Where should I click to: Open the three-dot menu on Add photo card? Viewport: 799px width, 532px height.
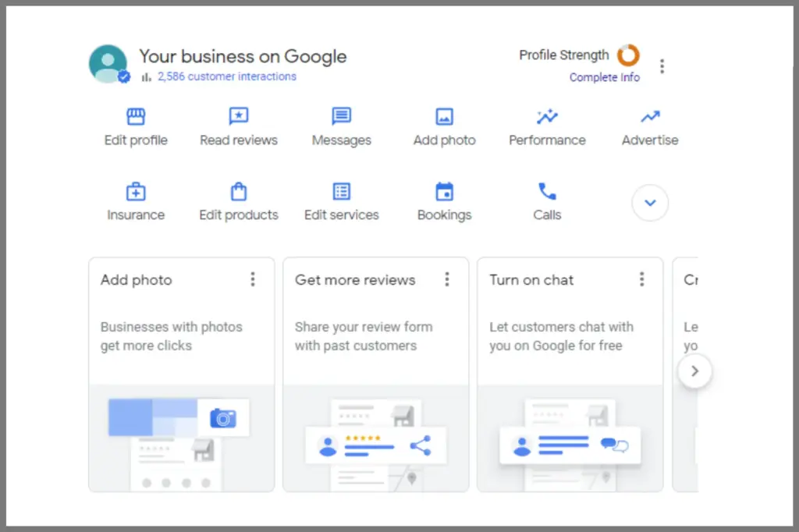[x=253, y=278]
